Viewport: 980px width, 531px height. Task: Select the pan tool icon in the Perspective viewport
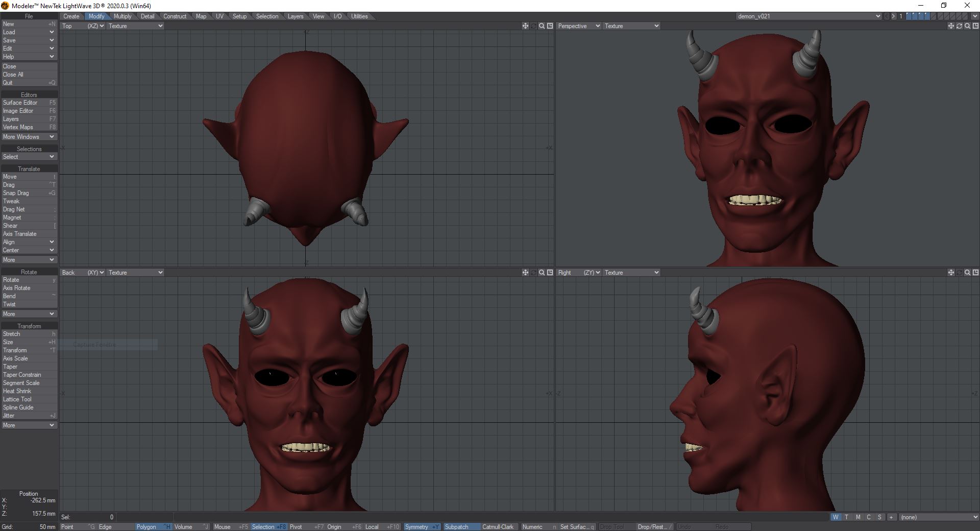[x=951, y=26]
